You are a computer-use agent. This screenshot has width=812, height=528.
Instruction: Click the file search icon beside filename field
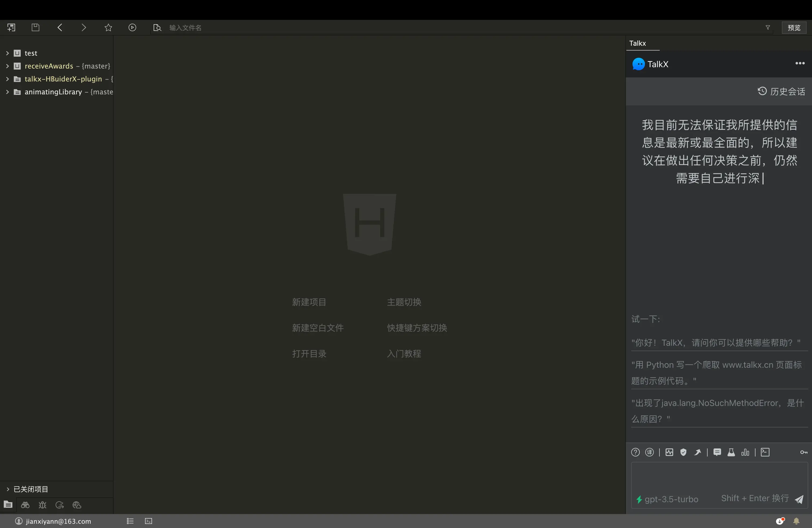(157, 28)
